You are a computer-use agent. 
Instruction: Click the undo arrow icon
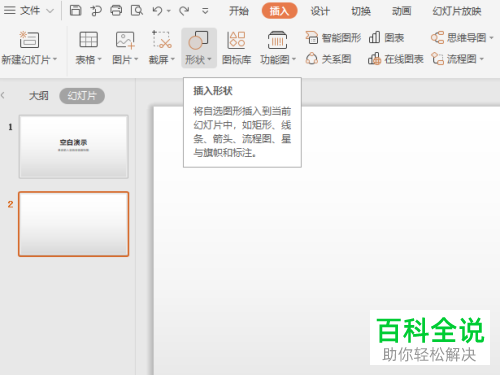[x=157, y=11]
